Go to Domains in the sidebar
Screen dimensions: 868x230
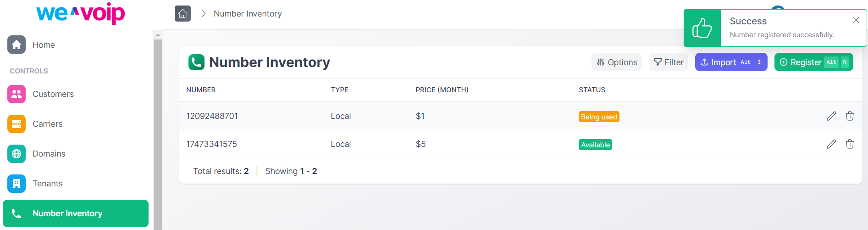76,154
